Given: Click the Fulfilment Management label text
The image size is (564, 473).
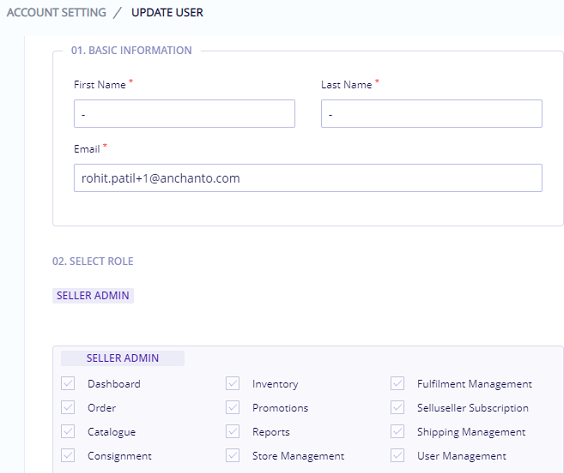Looking at the screenshot, I should pos(474,384).
